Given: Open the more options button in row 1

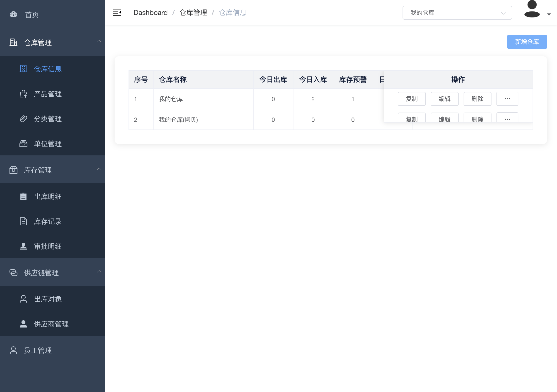Looking at the screenshot, I should tap(507, 99).
